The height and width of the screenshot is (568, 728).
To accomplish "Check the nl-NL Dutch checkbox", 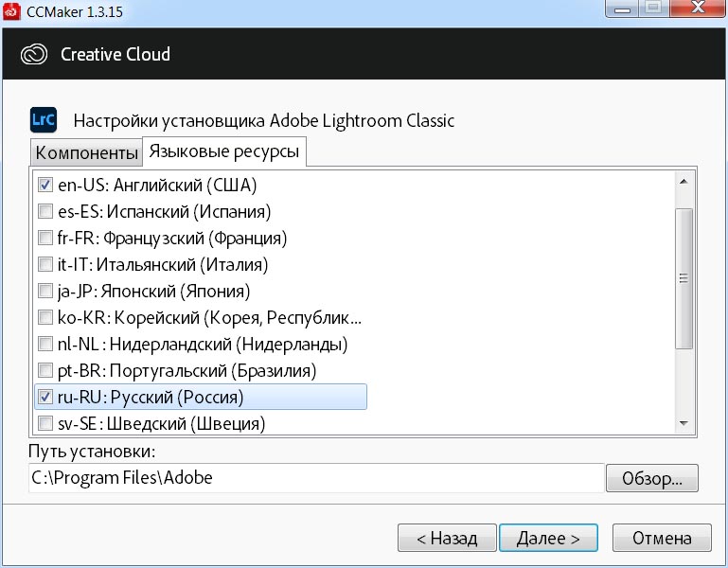I will click(x=45, y=344).
